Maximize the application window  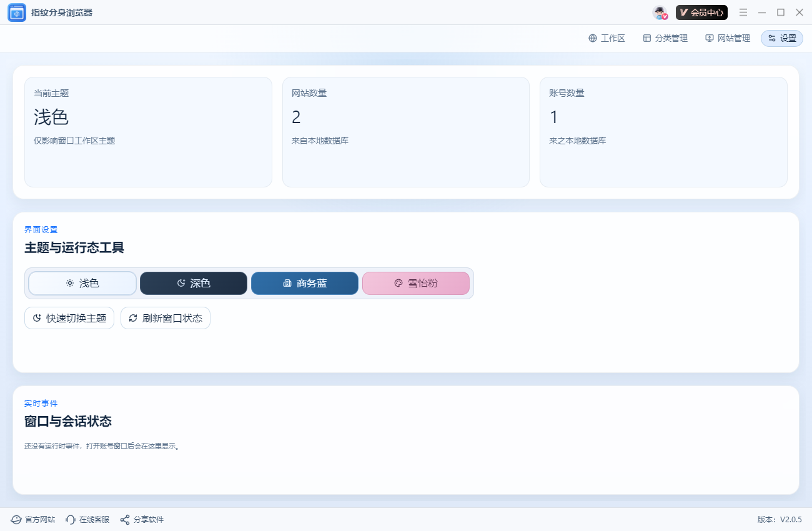coord(781,12)
